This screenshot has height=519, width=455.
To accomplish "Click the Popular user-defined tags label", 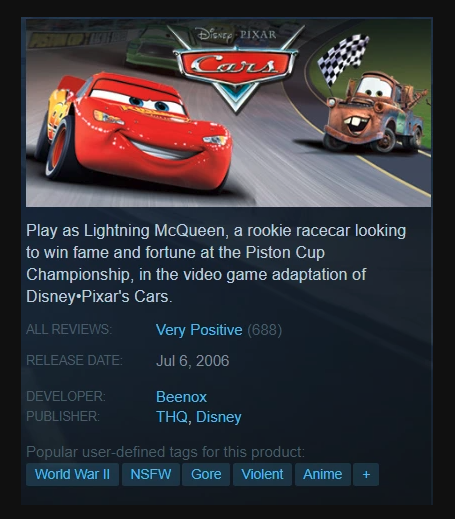I will click(165, 452).
